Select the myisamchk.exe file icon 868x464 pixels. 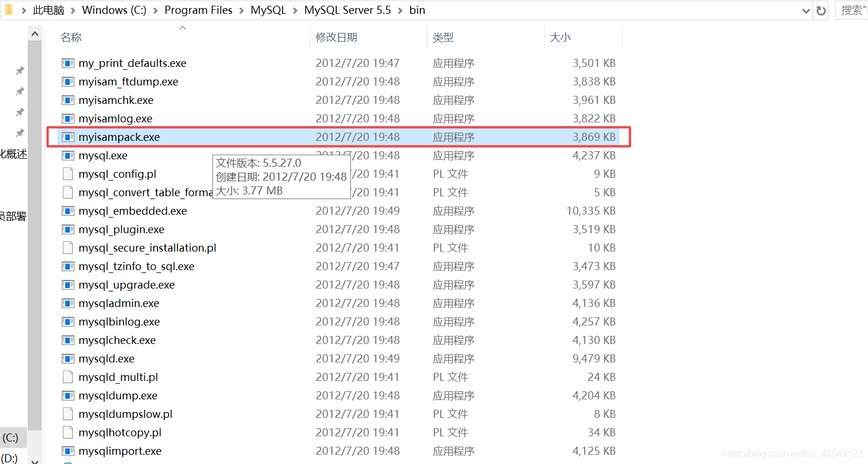pyautogui.click(x=68, y=100)
